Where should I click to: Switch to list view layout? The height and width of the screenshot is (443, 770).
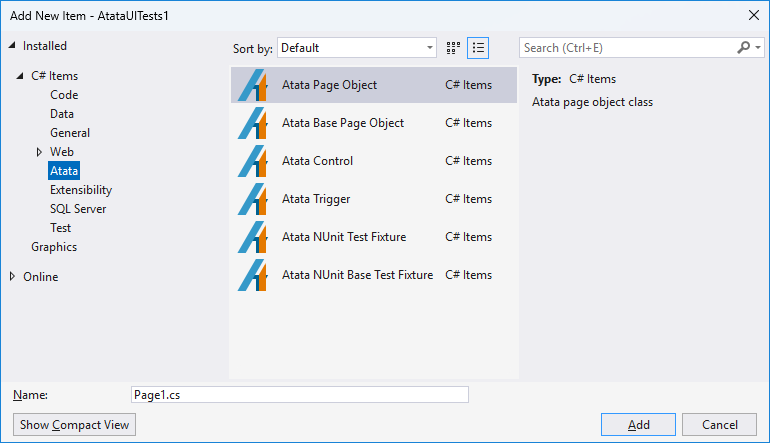coord(478,47)
